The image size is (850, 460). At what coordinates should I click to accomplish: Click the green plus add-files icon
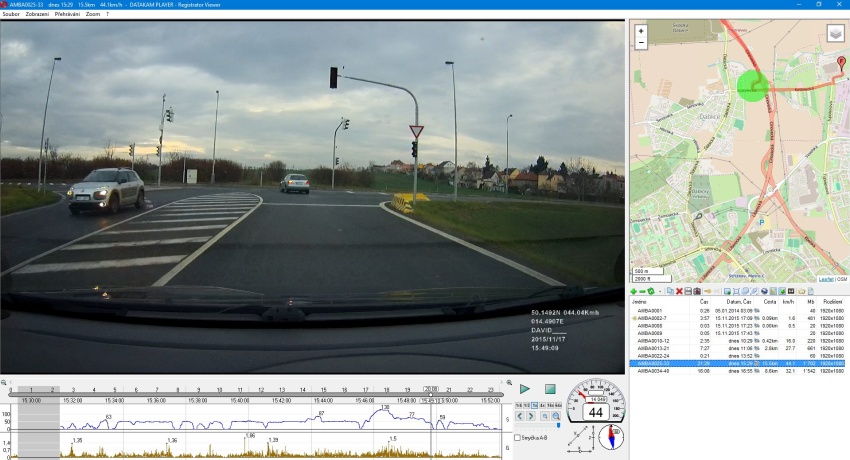[x=633, y=291]
